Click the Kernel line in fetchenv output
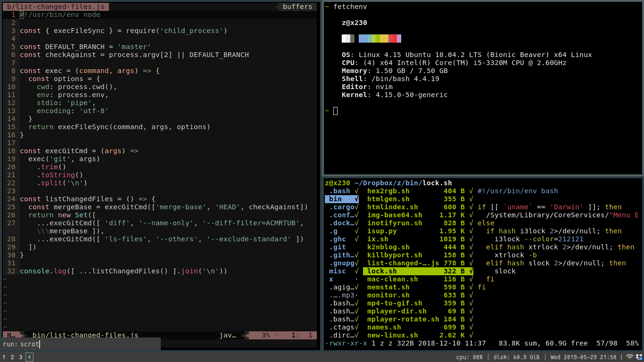The height and width of the screenshot is (362, 644). pyautogui.click(x=395, y=95)
